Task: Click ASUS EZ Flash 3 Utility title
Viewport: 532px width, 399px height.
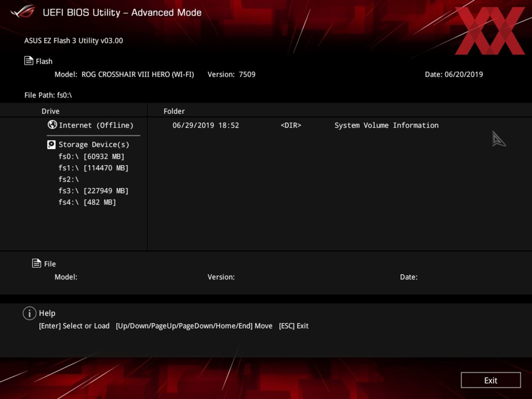Action: 74,41
